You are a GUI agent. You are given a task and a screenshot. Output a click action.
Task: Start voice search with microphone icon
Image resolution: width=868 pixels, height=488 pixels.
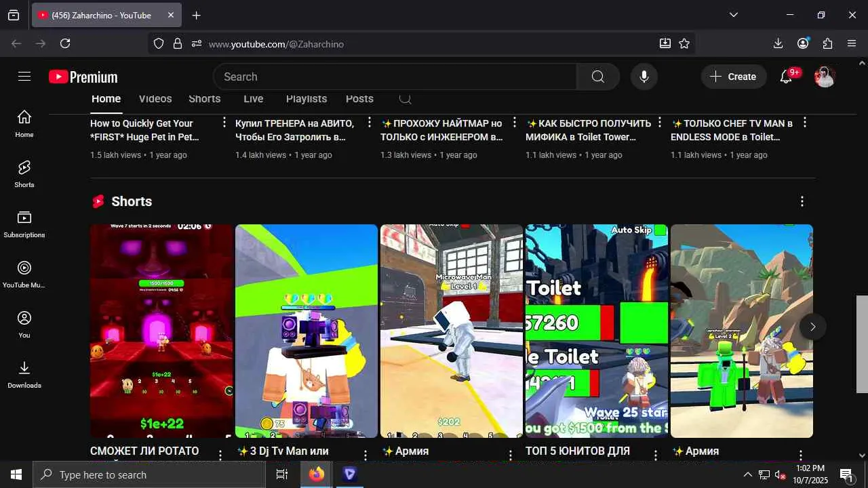click(x=644, y=77)
